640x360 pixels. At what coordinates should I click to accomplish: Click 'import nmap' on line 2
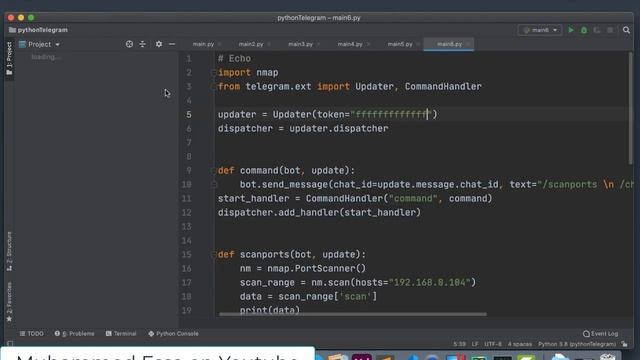(248, 73)
